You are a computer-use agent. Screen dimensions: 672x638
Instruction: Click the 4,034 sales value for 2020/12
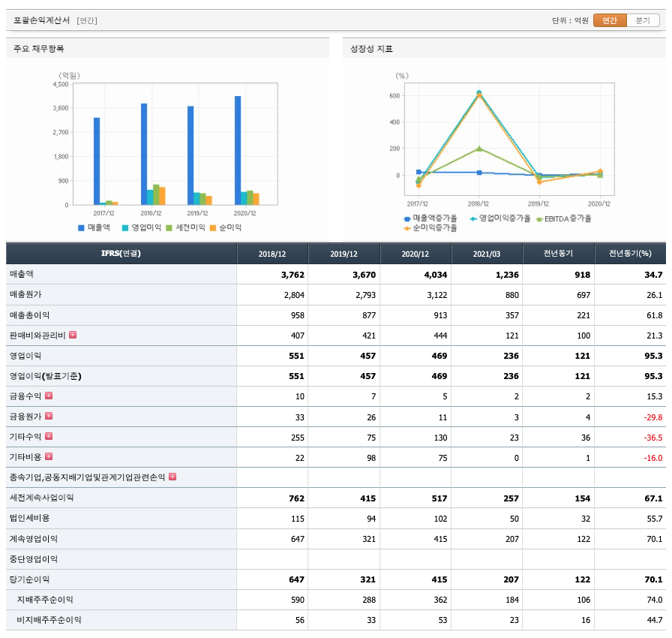[x=436, y=275]
